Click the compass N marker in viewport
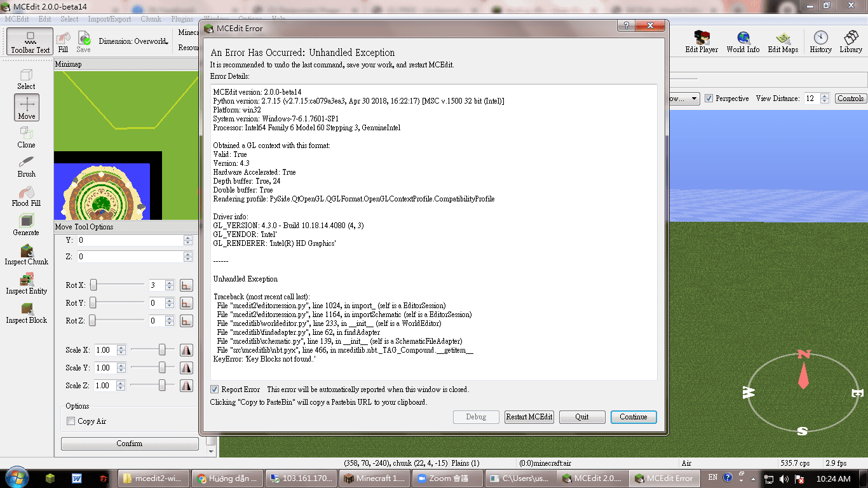The width and height of the screenshot is (868, 488). click(804, 354)
